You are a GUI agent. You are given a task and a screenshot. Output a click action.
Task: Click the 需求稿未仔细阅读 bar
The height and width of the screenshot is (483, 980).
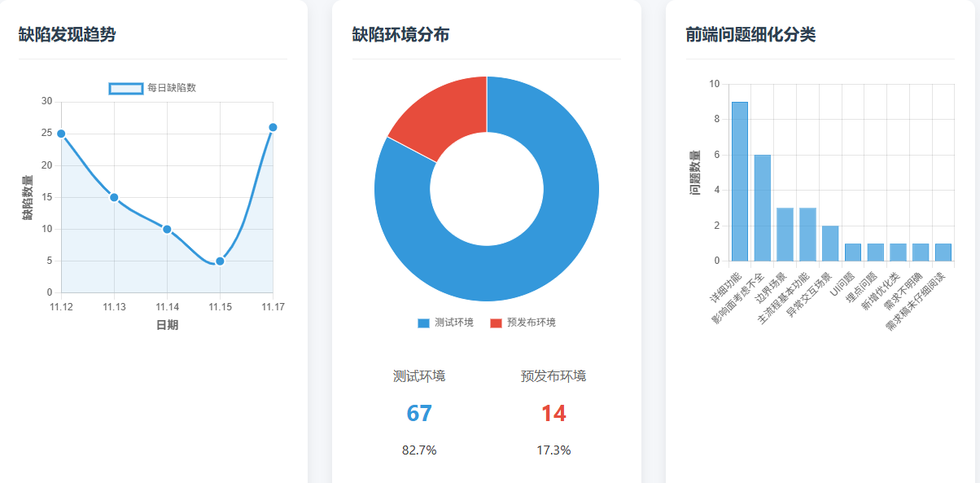[943, 252]
